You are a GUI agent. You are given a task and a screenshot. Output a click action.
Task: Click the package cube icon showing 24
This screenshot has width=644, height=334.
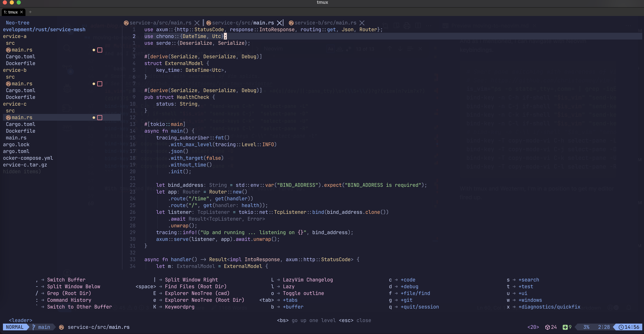(x=547, y=327)
